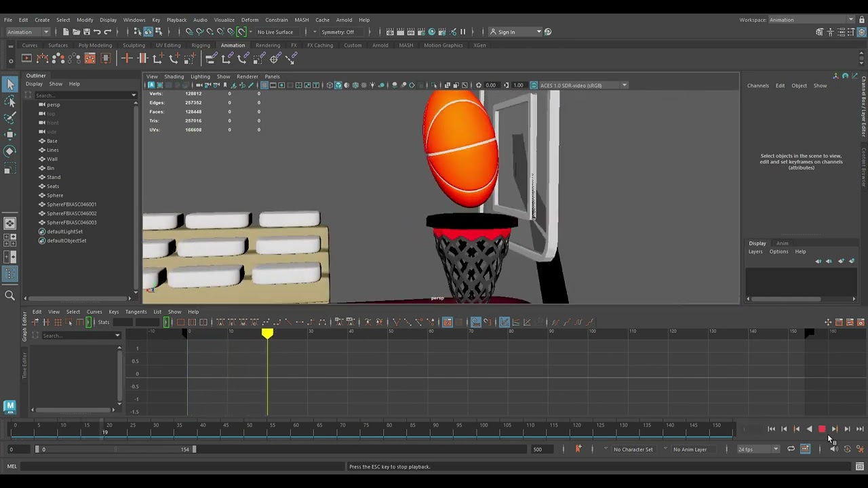Open animation preferences running-man icon

tap(860, 449)
